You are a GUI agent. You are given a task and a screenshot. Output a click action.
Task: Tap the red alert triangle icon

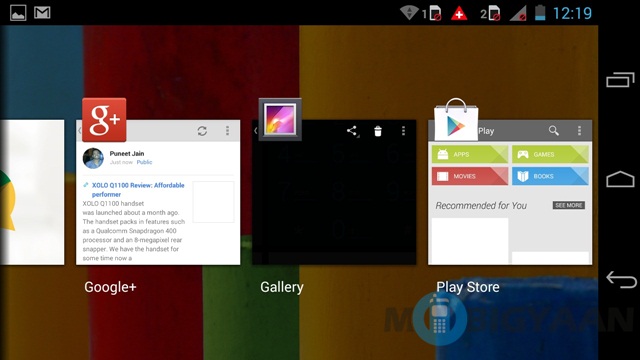[x=459, y=13]
